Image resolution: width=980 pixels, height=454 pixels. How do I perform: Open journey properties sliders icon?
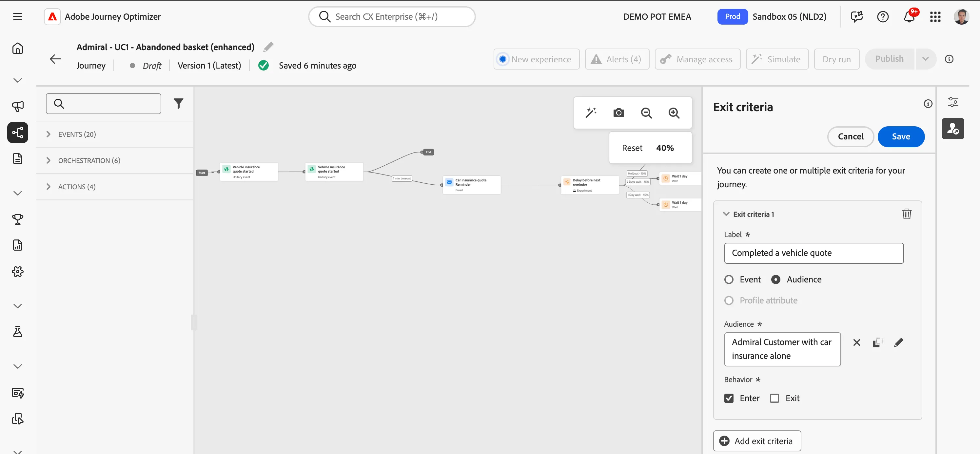tap(952, 102)
